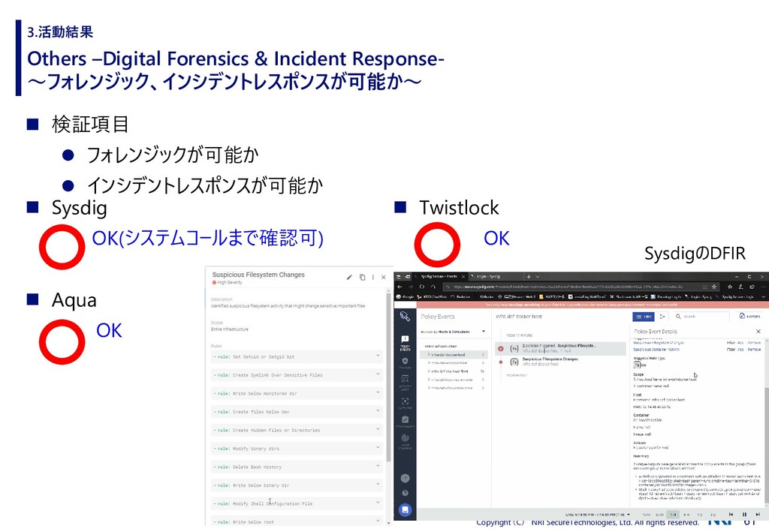Viewport: 769px width, 532px height.
Task: Select the 10M time range in timeline bar
Action: point(647,514)
